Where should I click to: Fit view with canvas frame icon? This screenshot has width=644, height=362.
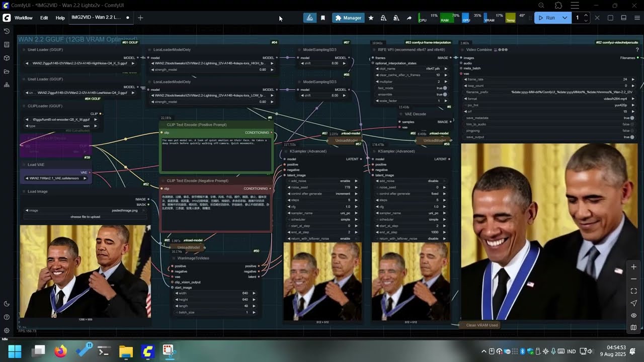634,291
